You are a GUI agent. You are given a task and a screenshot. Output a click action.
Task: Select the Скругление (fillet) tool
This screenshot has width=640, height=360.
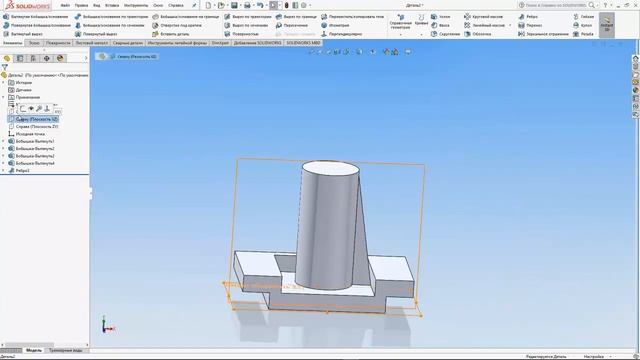pyautogui.click(x=446, y=34)
